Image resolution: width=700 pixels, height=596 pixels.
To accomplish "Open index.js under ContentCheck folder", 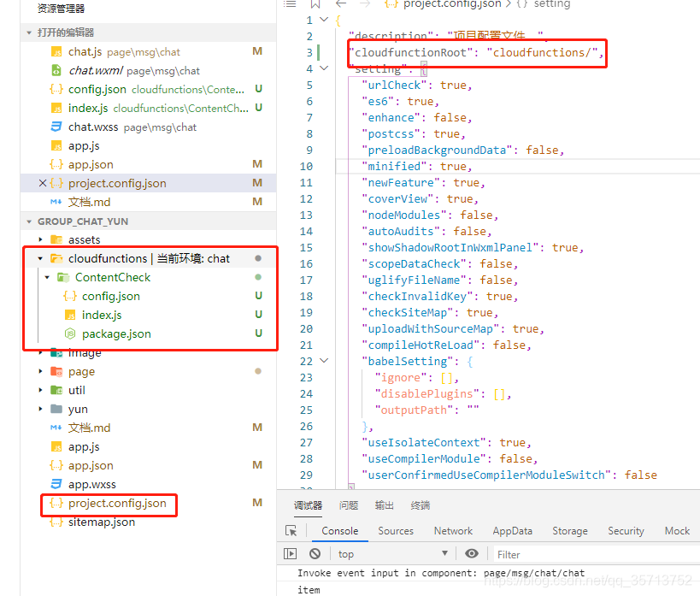I will tap(102, 315).
